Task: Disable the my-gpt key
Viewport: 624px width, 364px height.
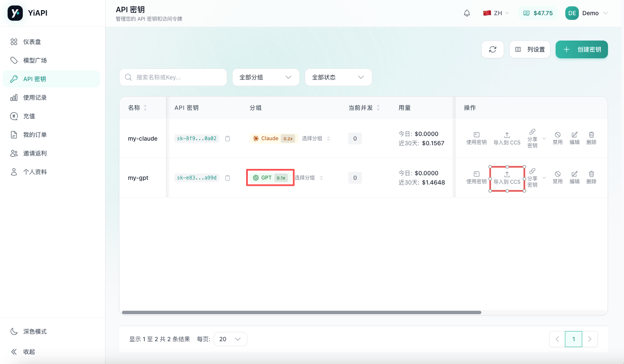Action: [558, 178]
